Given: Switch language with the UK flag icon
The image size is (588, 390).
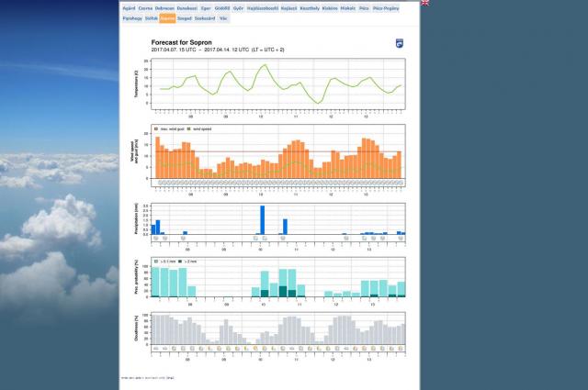Looking at the screenshot, I should pos(424,3).
